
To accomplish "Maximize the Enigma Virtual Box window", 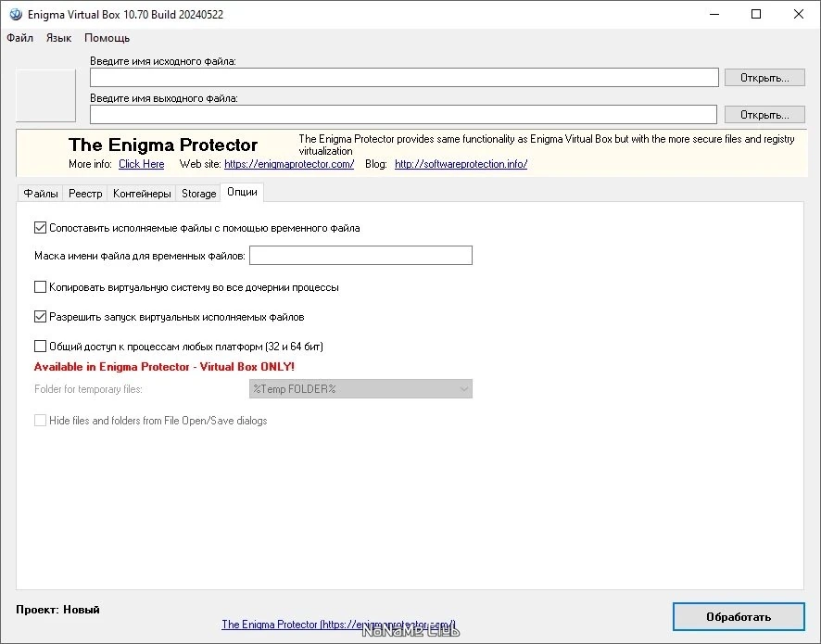I will point(756,14).
